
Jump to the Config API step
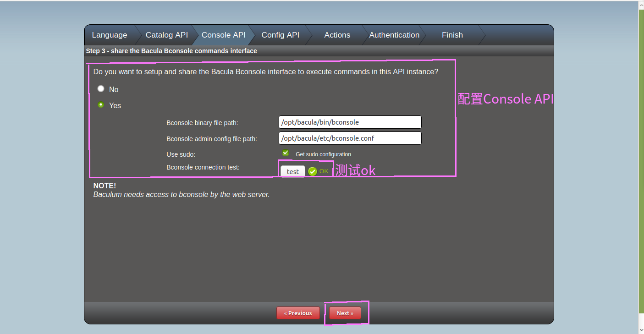point(280,35)
